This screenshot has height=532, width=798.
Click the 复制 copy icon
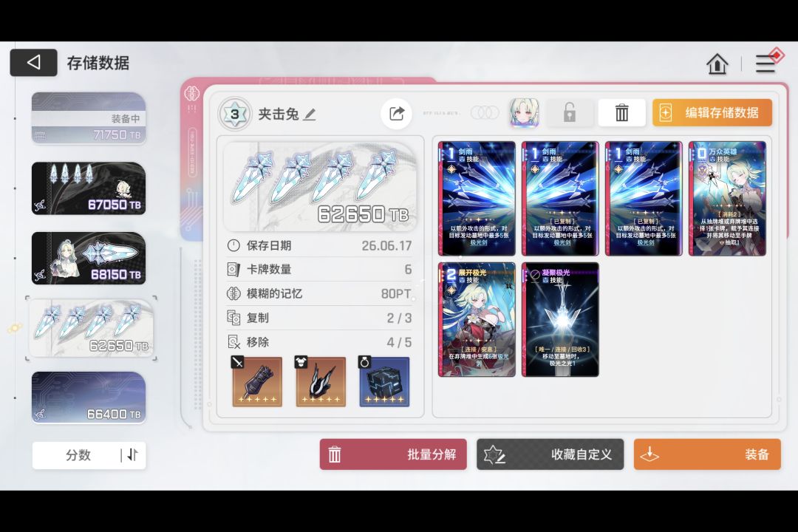coord(233,318)
